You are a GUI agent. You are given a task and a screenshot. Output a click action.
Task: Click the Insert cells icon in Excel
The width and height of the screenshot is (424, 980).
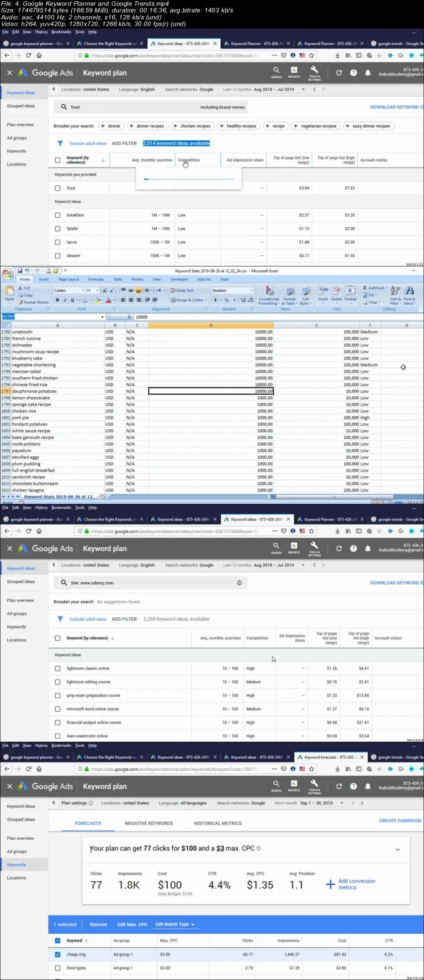point(323,291)
